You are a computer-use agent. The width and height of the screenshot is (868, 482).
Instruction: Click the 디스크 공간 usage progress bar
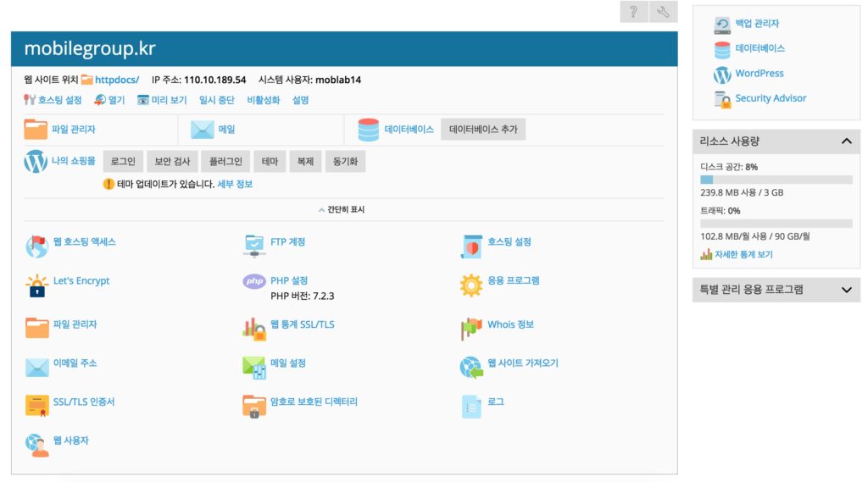776,180
